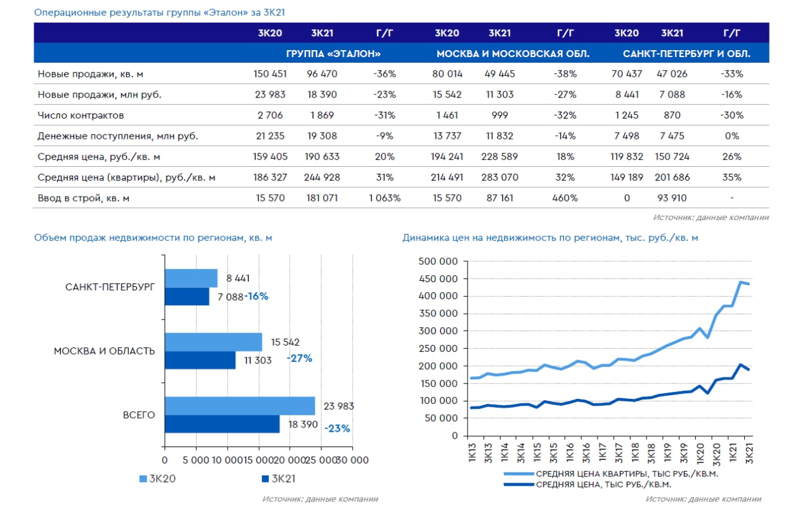This screenshot has height=513, width=812.
Task: Select the apartment price cell '283 070'
Action: point(500,178)
